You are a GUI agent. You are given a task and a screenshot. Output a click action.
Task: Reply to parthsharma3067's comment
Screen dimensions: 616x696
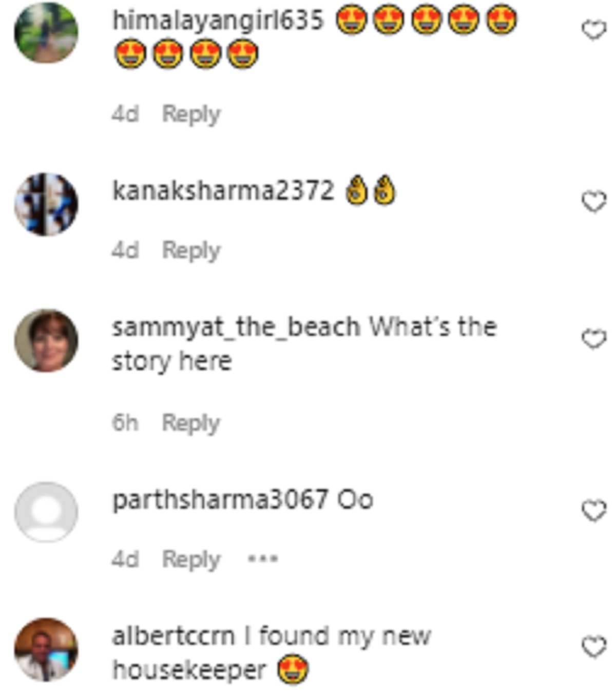(191, 559)
